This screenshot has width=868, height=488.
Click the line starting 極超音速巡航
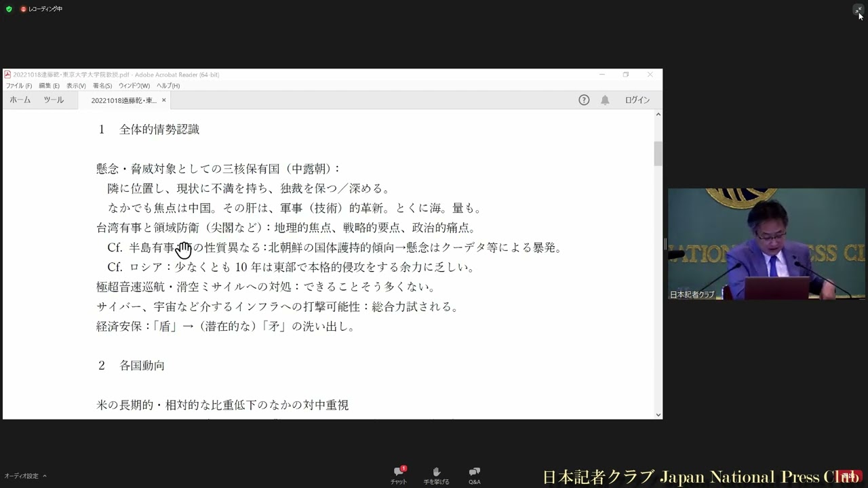click(266, 287)
